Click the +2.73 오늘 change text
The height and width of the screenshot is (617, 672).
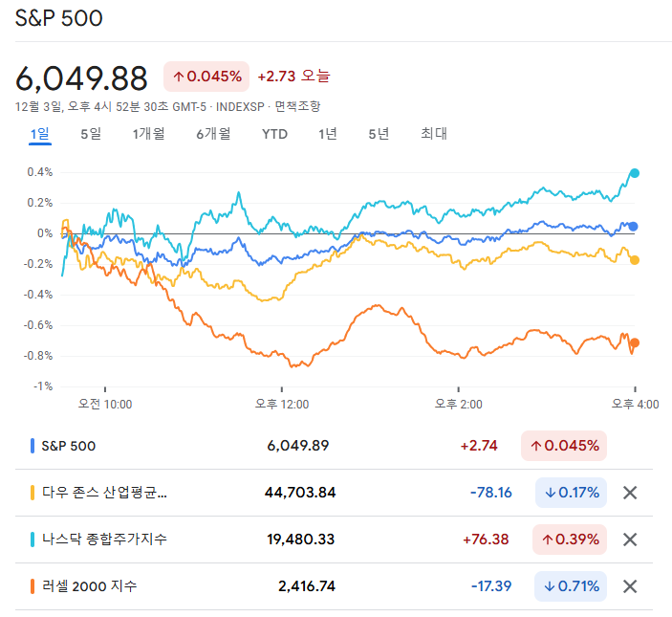[x=293, y=77]
